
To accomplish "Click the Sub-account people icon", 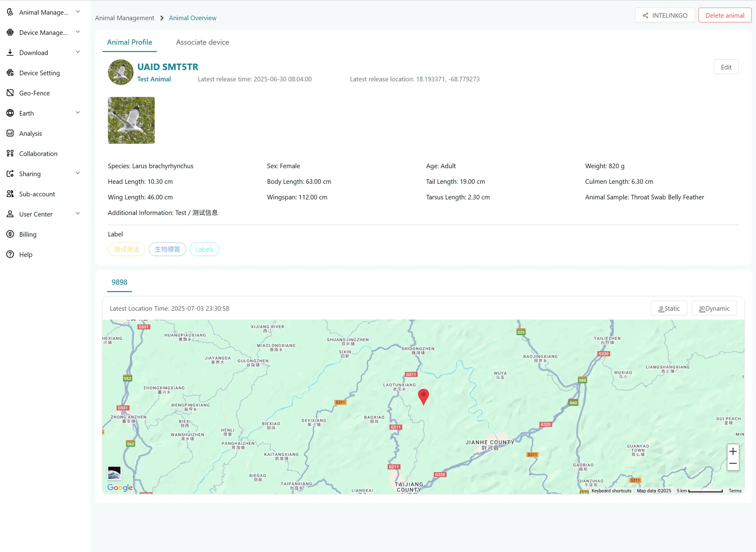I will [x=10, y=194].
